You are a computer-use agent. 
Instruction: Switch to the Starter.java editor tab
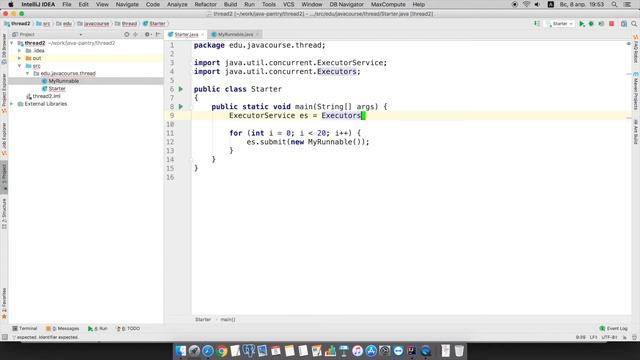pos(186,35)
